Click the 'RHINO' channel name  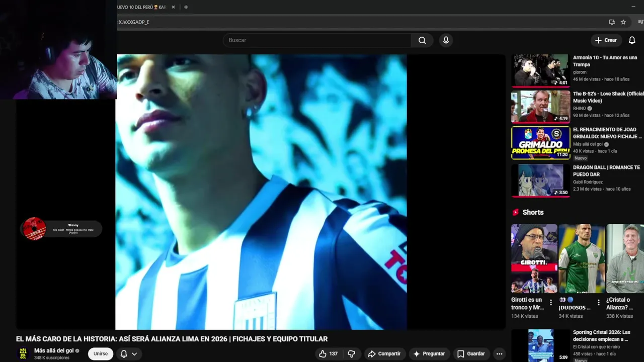coord(580,109)
